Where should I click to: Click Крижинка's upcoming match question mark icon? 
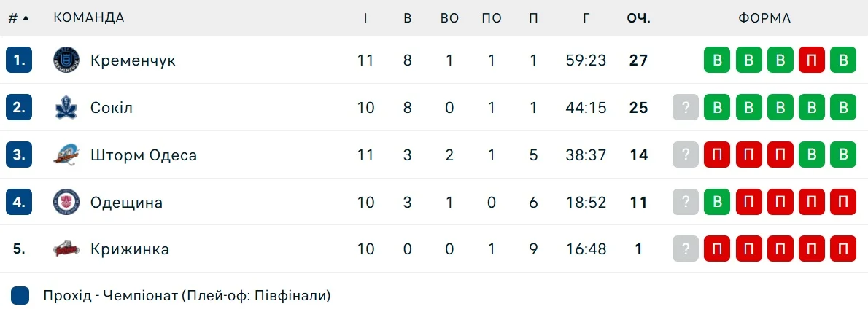coord(686,249)
